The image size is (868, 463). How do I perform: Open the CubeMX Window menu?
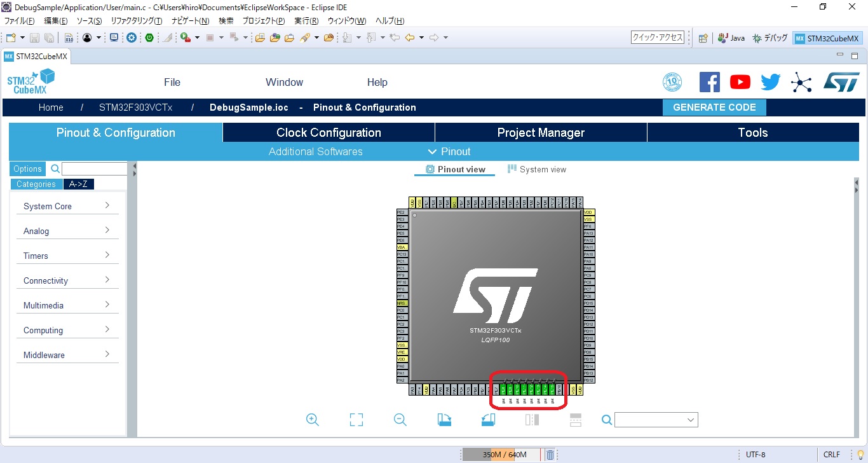(284, 82)
